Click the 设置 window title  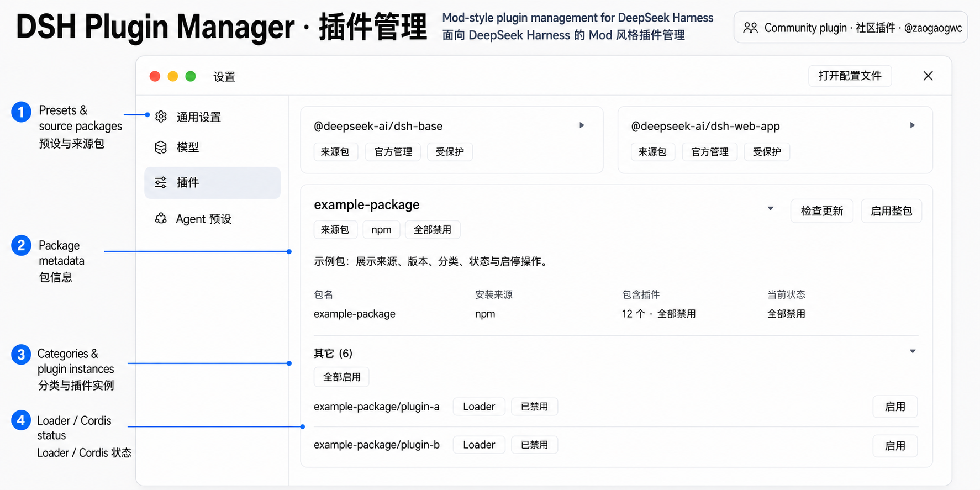[x=224, y=77]
